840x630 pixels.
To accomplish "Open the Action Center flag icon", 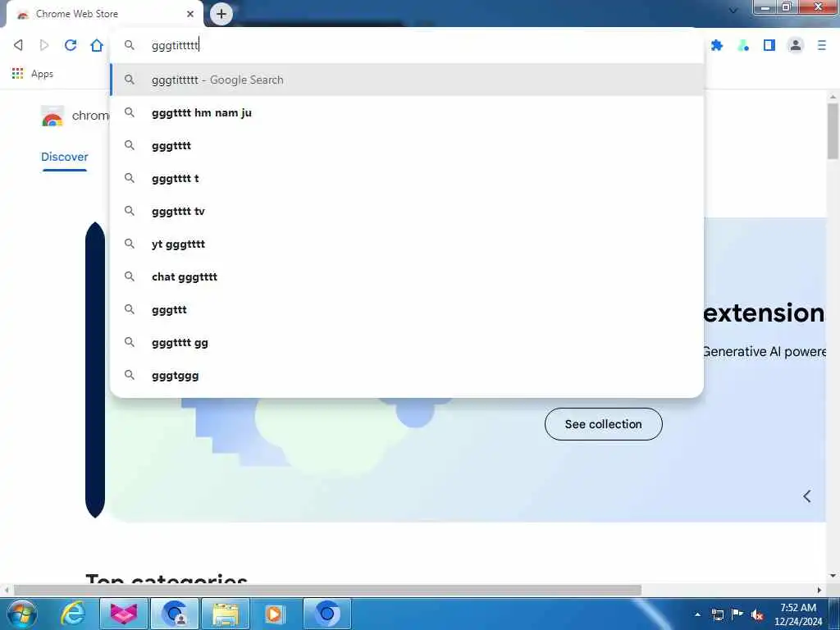I will coord(737,614).
